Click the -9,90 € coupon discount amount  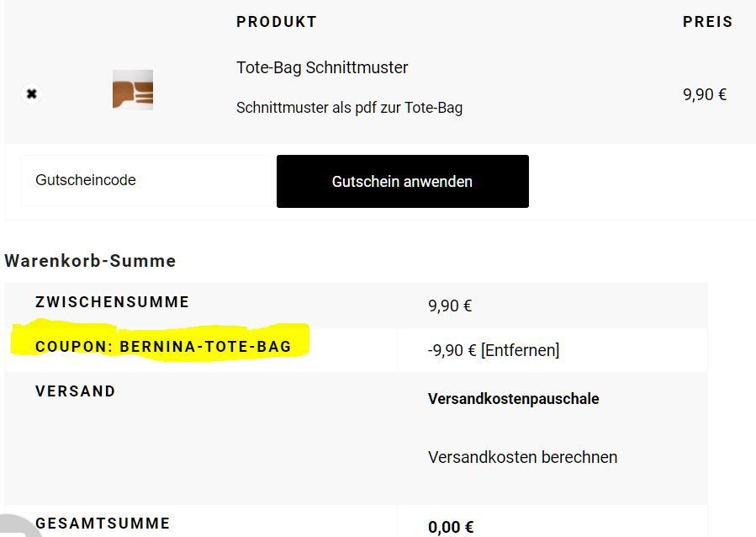click(x=452, y=350)
